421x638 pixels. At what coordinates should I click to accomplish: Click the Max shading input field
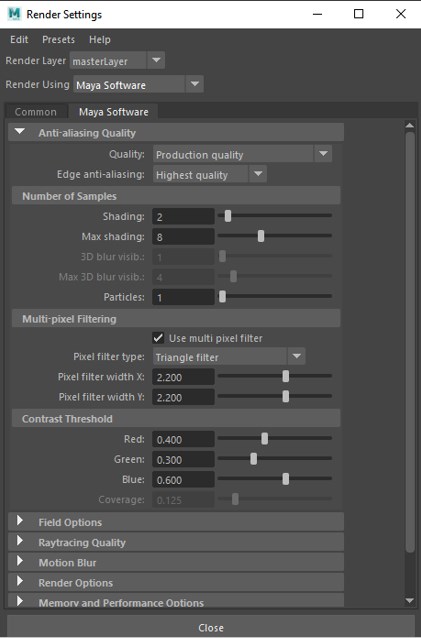183,236
